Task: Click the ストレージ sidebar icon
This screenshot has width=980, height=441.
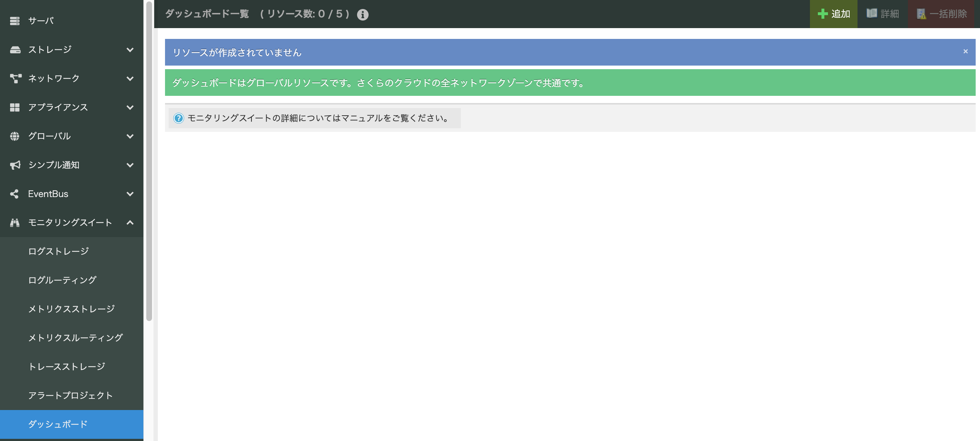Action: click(15, 49)
